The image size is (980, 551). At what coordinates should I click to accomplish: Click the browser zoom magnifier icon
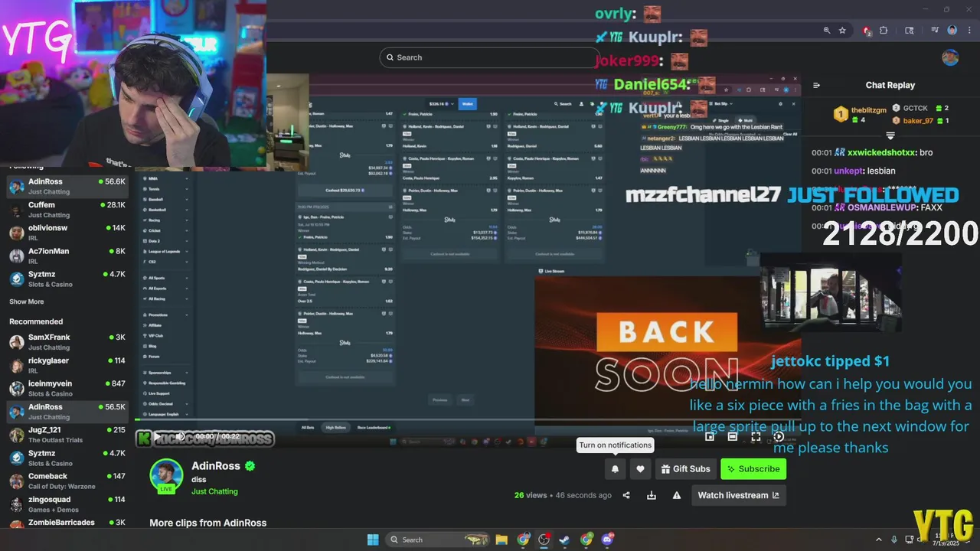click(827, 31)
